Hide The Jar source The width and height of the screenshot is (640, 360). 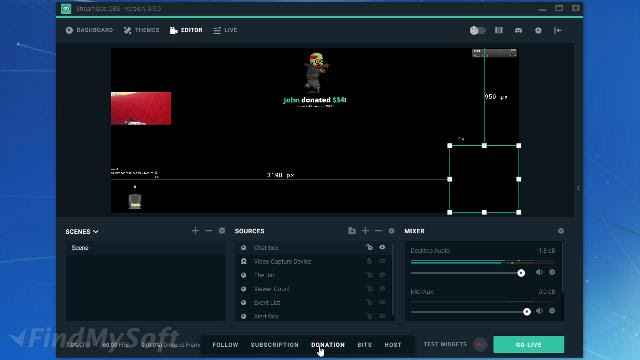point(382,275)
